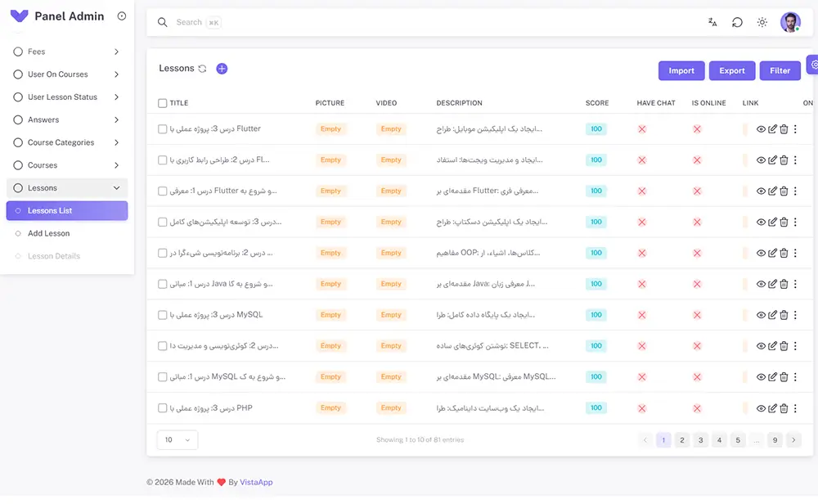The image size is (818, 504).
Task: Sort by the DESCRIPTION column header
Action: pos(459,103)
